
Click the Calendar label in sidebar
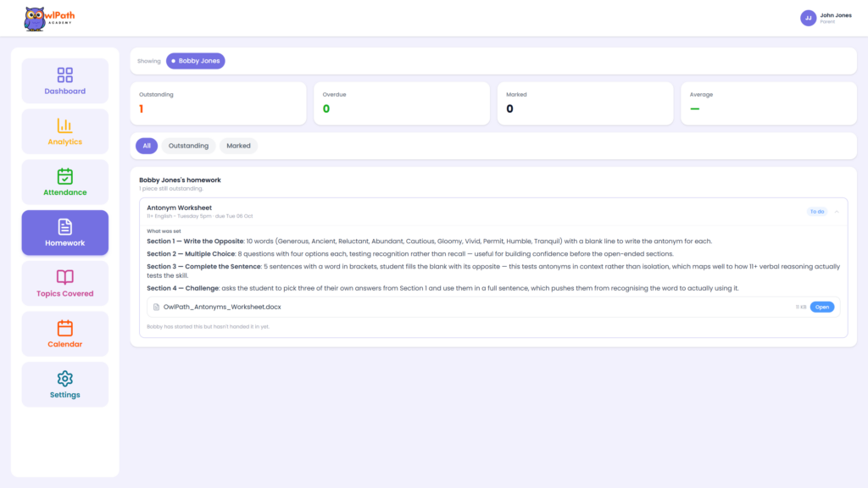pyautogui.click(x=64, y=344)
